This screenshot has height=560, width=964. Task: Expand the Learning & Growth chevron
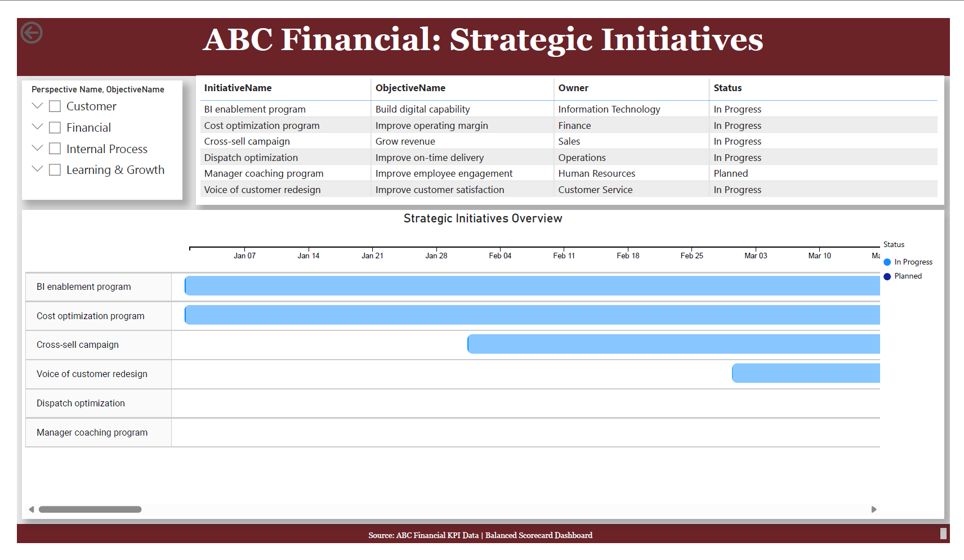38,169
